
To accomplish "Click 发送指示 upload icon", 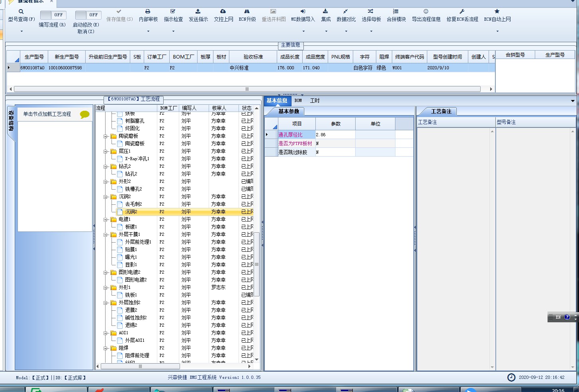I will pyautogui.click(x=198, y=12).
